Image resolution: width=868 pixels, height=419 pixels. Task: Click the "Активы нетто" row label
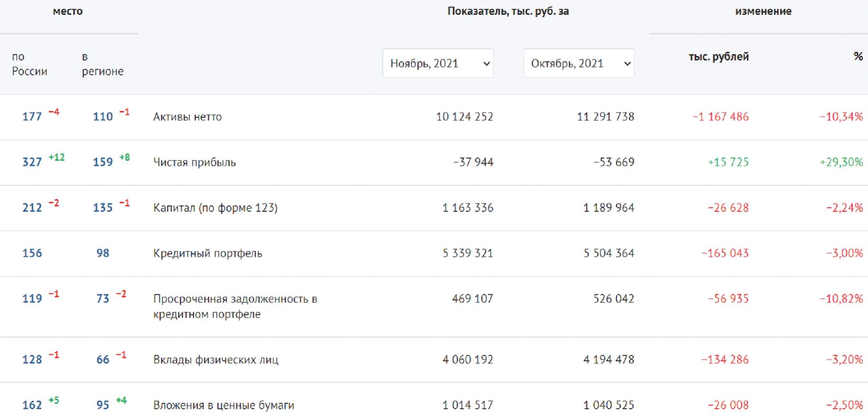[187, 117]
